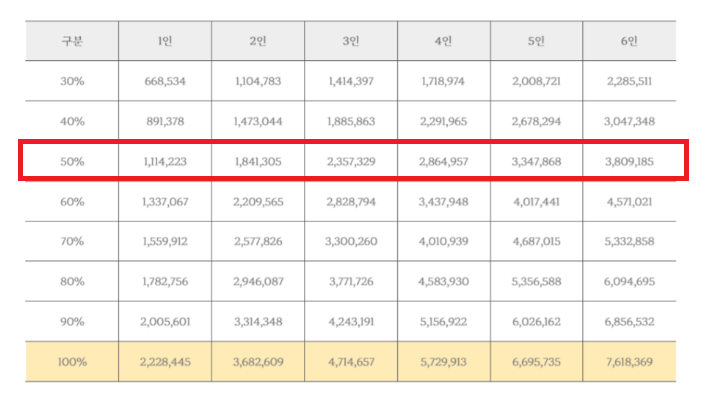725x395 pixels.
Task: Click the value 1,885,863
Action: click(351, 122)
